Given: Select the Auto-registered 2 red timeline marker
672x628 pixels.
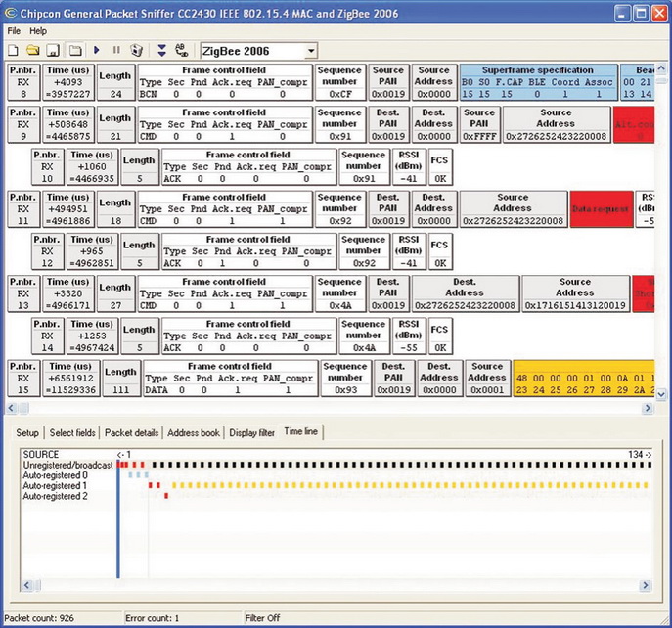Looking at the screenshot, I should coord(165,496).
